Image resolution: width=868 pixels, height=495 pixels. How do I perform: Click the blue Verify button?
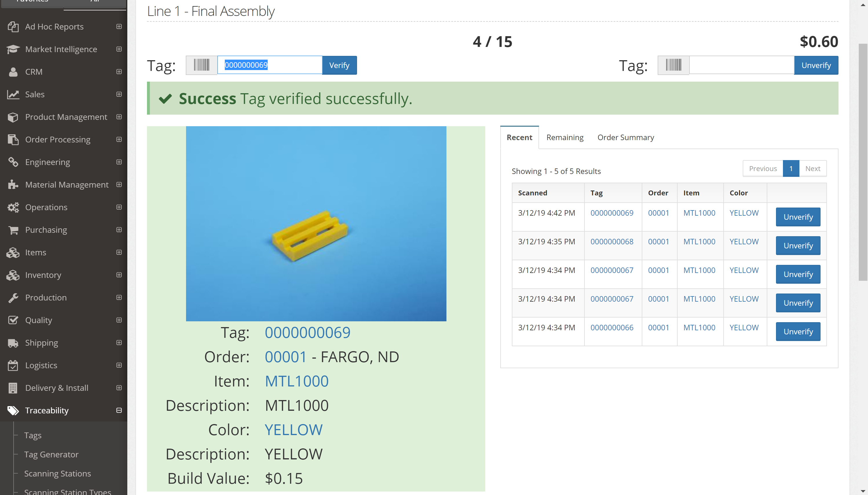(339, 65)
